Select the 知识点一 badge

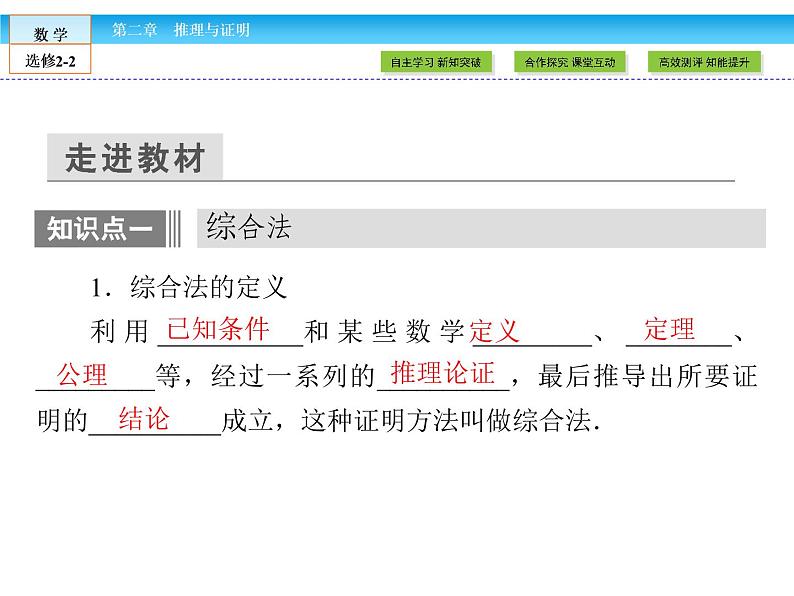[x=100, y=229]
